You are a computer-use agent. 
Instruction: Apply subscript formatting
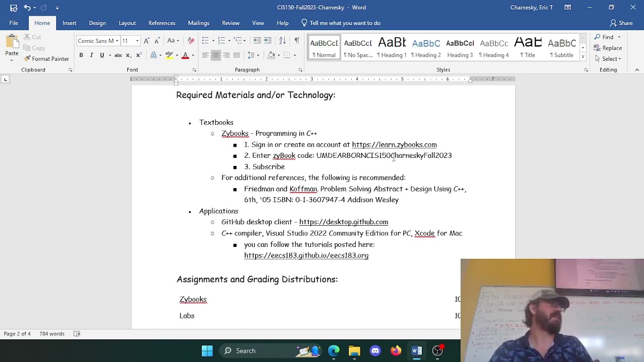[128, 55]
